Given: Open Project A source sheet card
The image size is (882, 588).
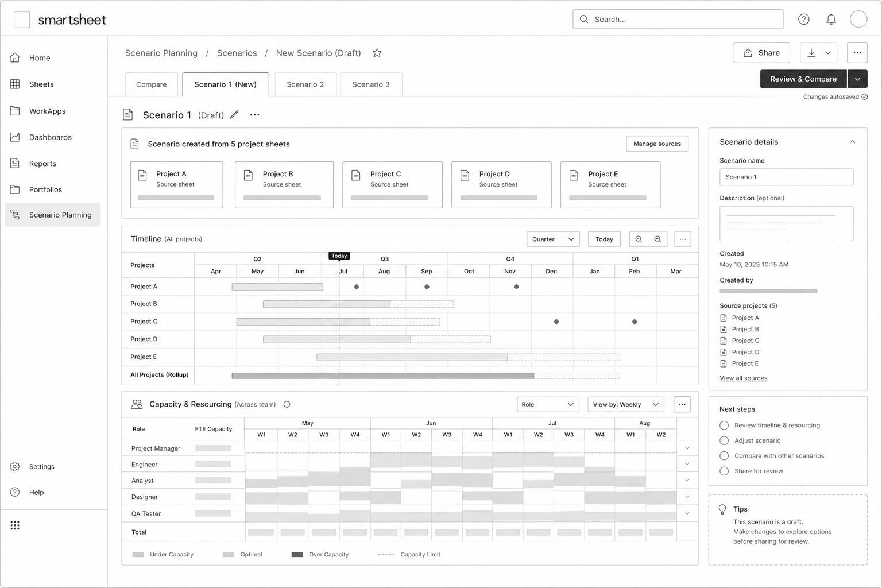Looking at the screenshot, I should 176,184.
